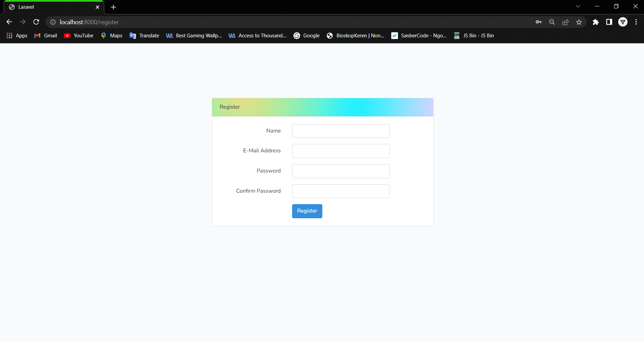This screenshot has height=342, width=644.
Task: Click the browser back arrow
Action: [x=9, y=22]
